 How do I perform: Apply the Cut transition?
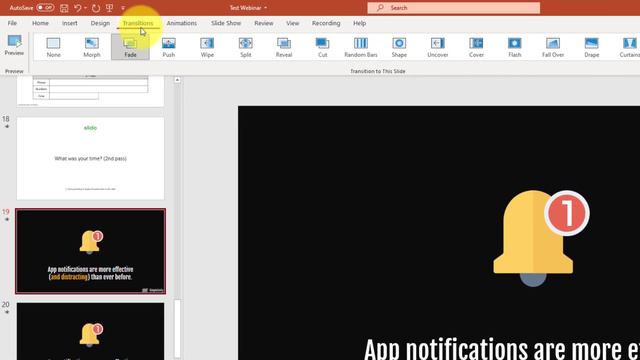click(x=322, y=47)
